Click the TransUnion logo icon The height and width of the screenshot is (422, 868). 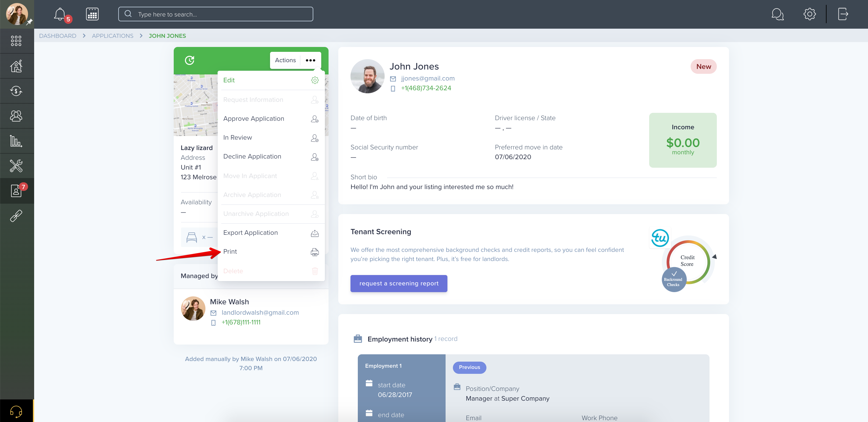point(660,238)
